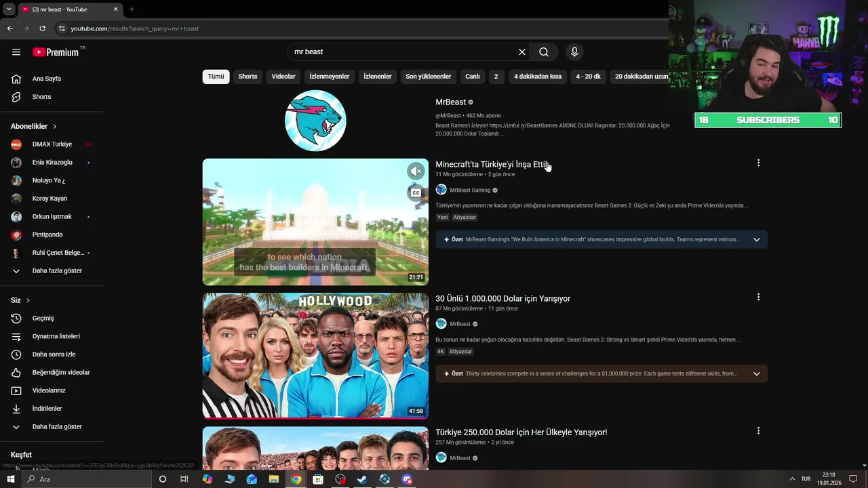Viewport: 868px width, 488px height.
Task: Clear the search box with the X icon
Action: (x=522, y=52)
